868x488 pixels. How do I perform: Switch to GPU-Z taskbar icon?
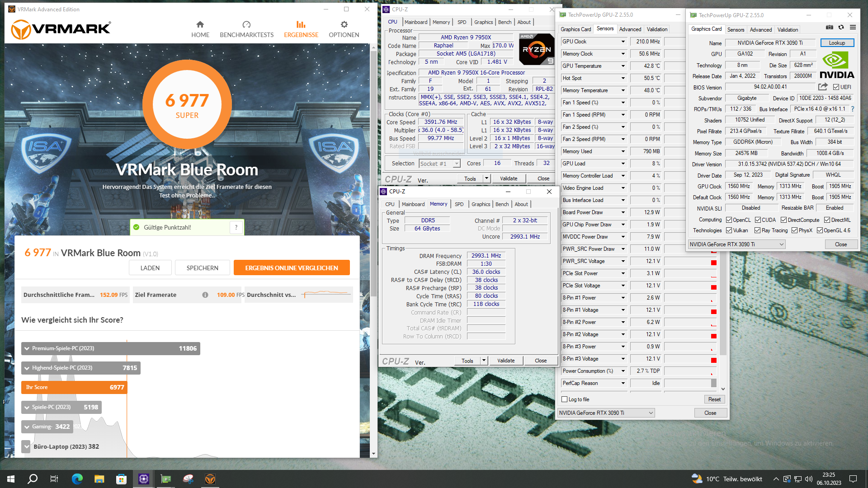coord(166,479)
